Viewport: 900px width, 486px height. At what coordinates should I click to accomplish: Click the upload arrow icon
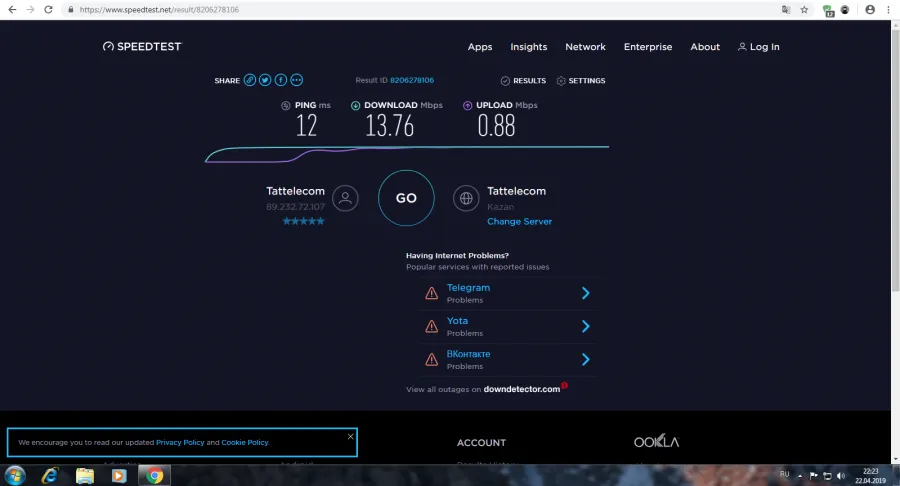coord(467,106)
